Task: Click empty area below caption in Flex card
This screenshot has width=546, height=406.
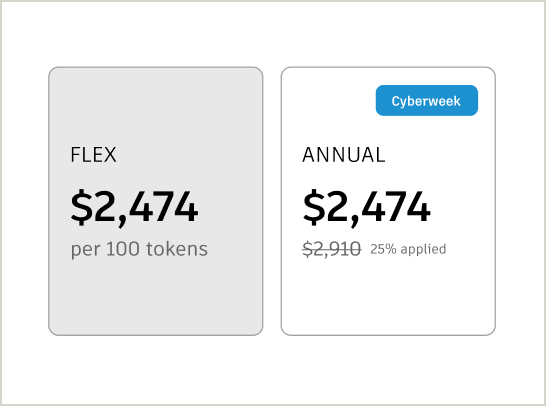Action: [x=156, y=296]
